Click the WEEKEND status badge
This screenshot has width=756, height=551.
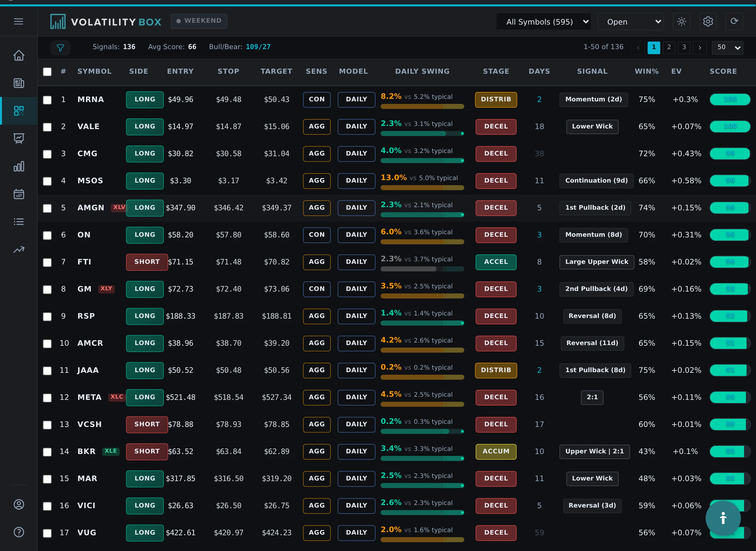(199, 21)
